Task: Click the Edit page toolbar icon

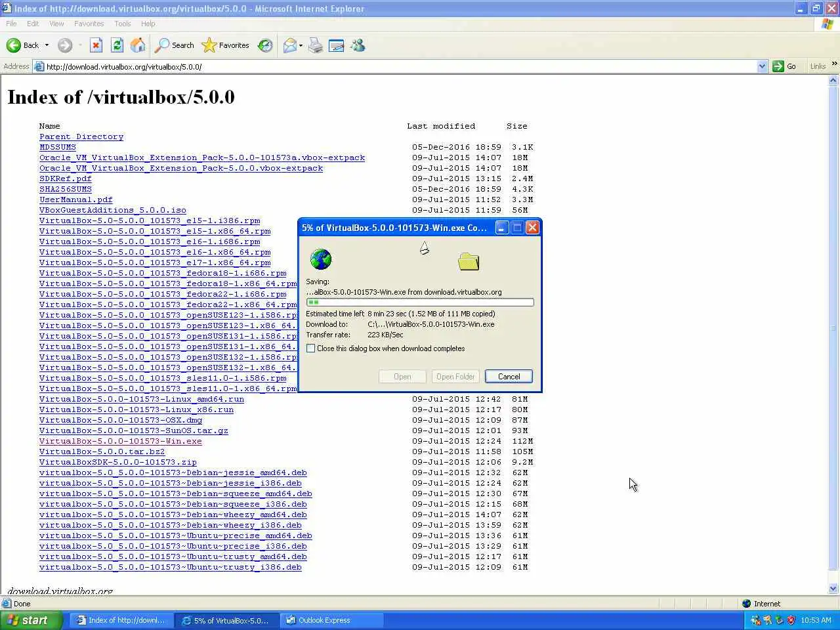Action: (336, 45)
